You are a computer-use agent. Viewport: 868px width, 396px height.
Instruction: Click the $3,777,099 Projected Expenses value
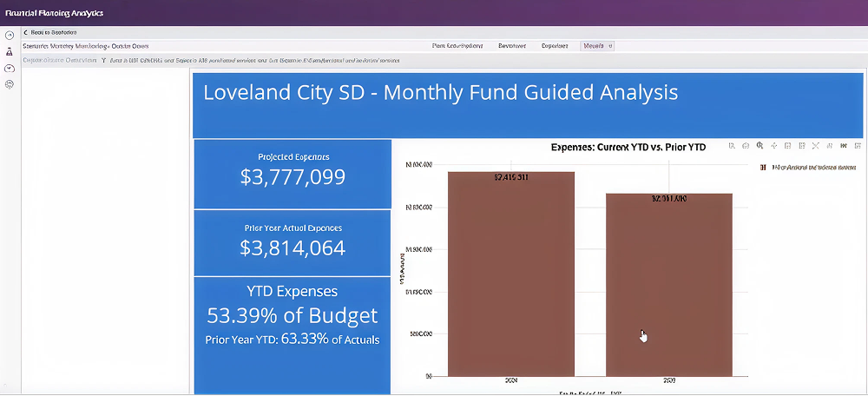tap(293, 176)
